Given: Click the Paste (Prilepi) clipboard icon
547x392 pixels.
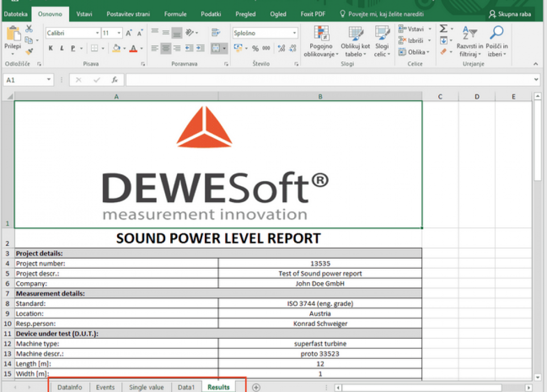Looking at the screenshot, I should tap(13, 34).
